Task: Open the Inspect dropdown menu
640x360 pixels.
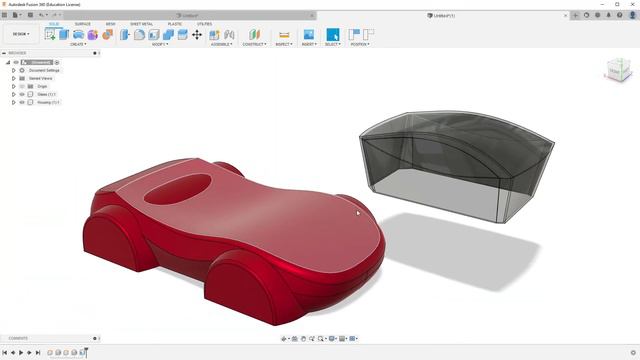Action: point(284,44)
